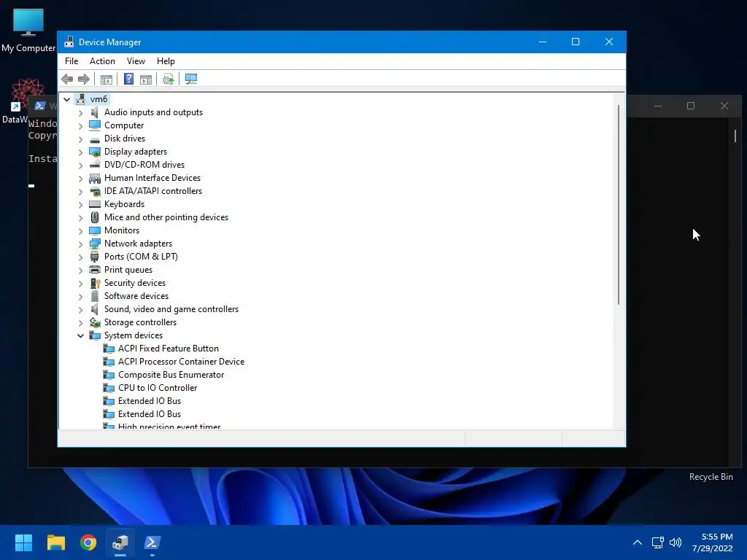Click the Device Manager vertical scrollbar thumb
The width and height of the screenshot is (747, 560).
[x=619, y=204]
